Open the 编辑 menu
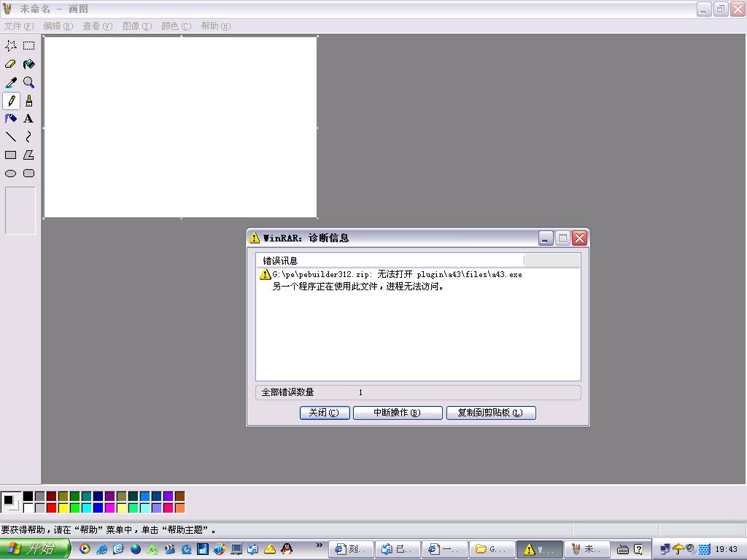 click(58, 26)
